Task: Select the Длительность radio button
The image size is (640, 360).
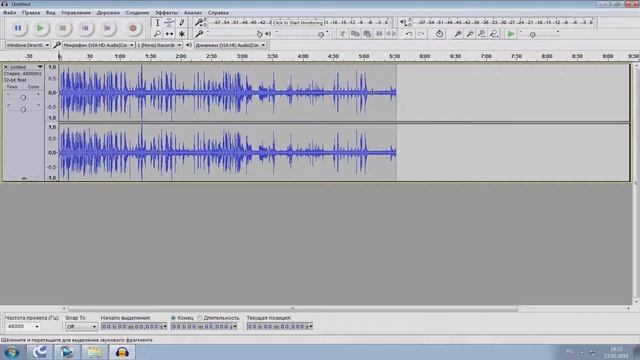Action: (x=200, y=318)
